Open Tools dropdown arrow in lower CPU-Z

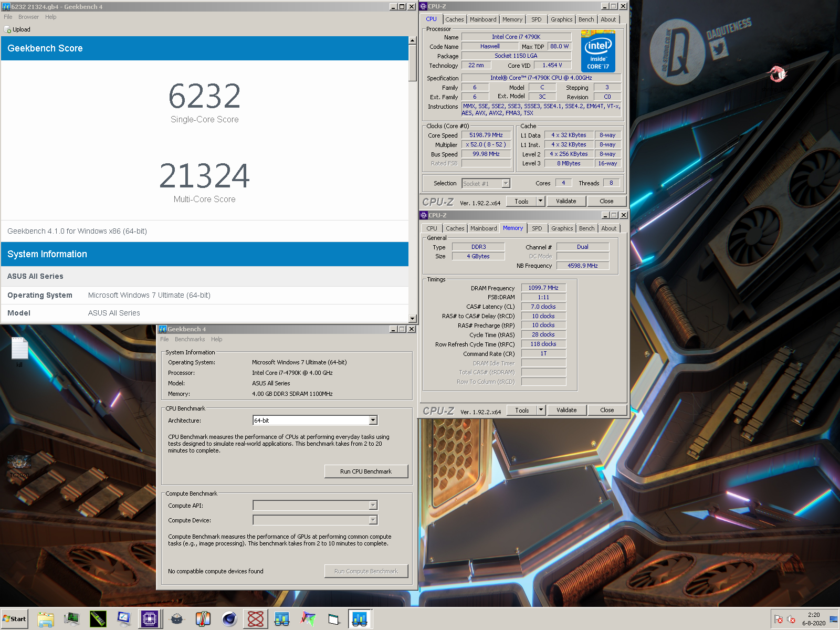541,410
